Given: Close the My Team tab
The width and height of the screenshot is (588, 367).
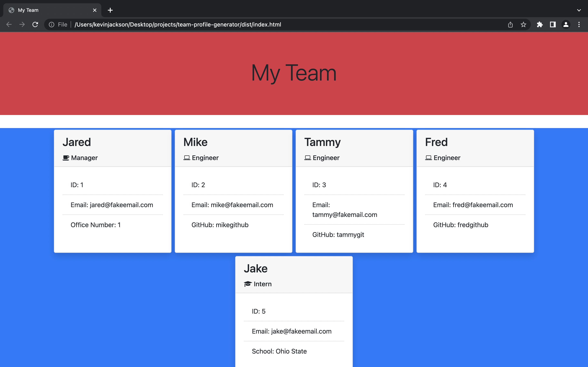Looking at the screenshot, I should [95, 10].
